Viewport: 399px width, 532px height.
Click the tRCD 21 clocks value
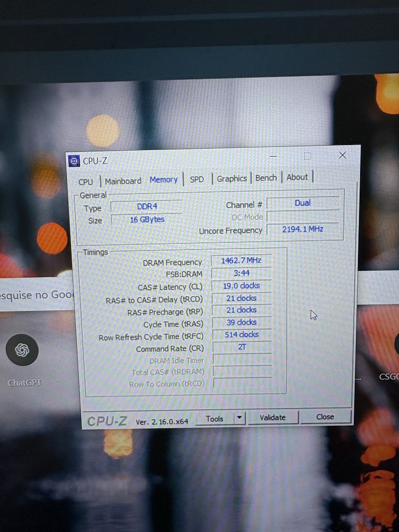pos(241,298)
